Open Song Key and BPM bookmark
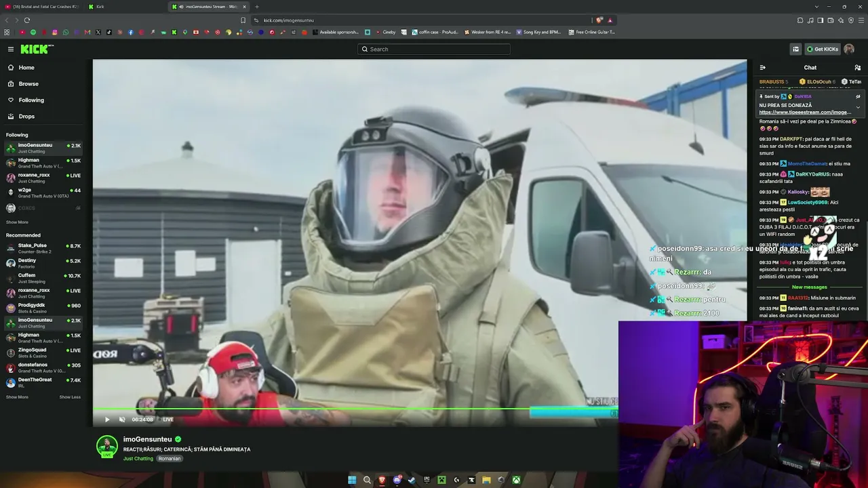Screen dimensions: 868x488 point(538,32)
